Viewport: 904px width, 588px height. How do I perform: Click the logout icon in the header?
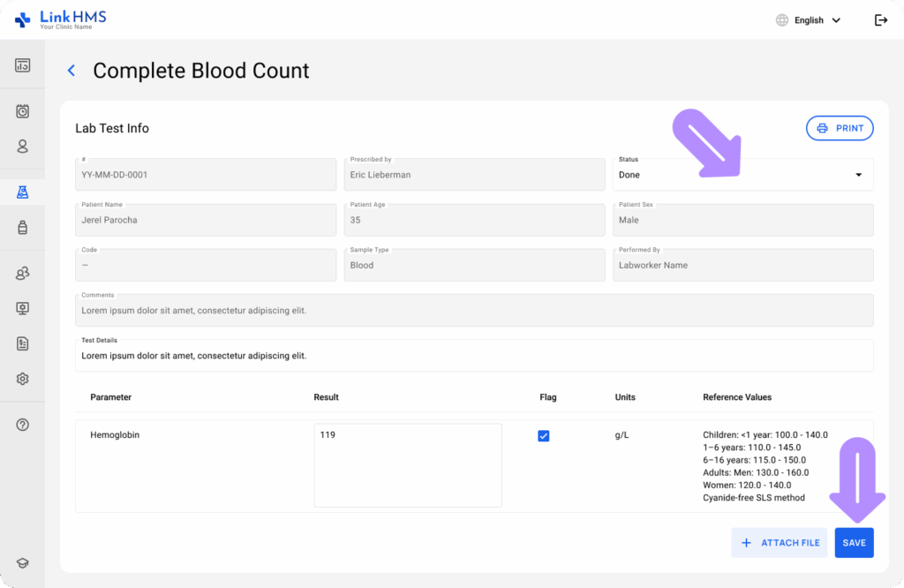click(x=881, y=20)
